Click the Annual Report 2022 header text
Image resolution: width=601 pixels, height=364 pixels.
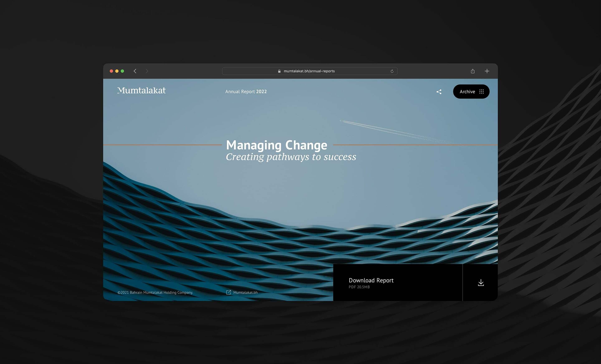coord(246,92)
